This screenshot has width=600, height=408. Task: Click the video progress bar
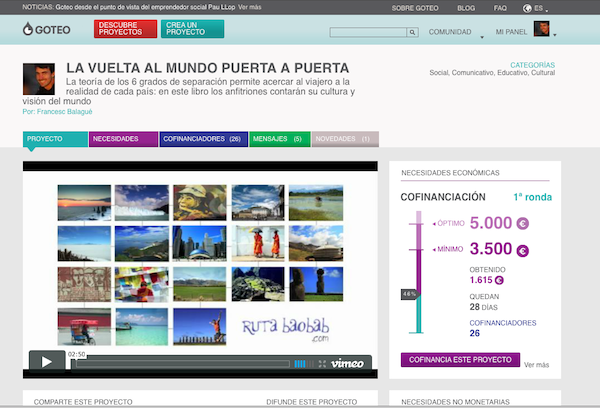[x=180, y=363]
